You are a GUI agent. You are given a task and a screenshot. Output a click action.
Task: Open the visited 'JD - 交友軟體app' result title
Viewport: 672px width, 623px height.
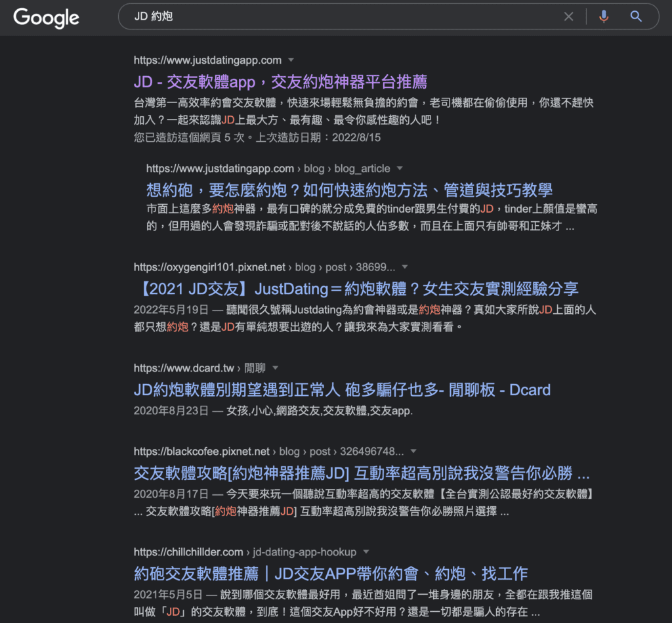click(x=280, y=81)
